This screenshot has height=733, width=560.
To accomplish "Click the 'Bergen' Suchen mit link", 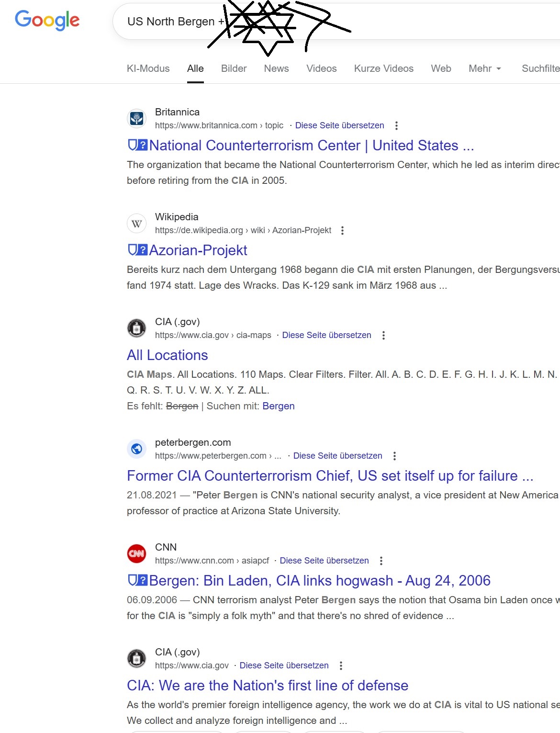I will [x=278, y=406].
